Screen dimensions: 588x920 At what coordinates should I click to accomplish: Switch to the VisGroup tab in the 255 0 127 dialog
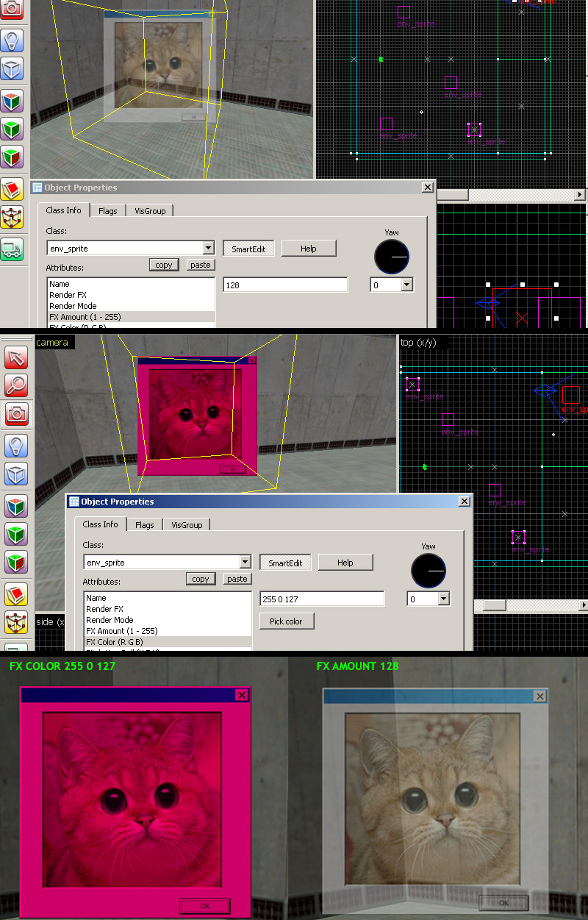pos(187,525)
